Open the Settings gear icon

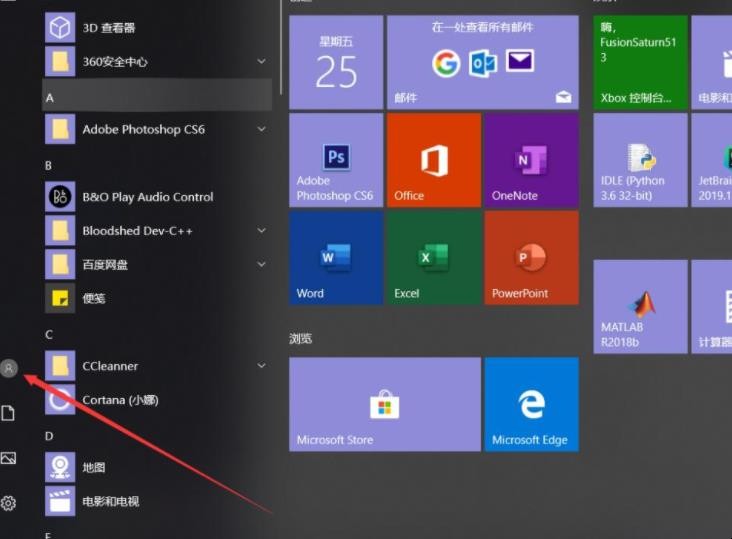[x=8, y=503]
